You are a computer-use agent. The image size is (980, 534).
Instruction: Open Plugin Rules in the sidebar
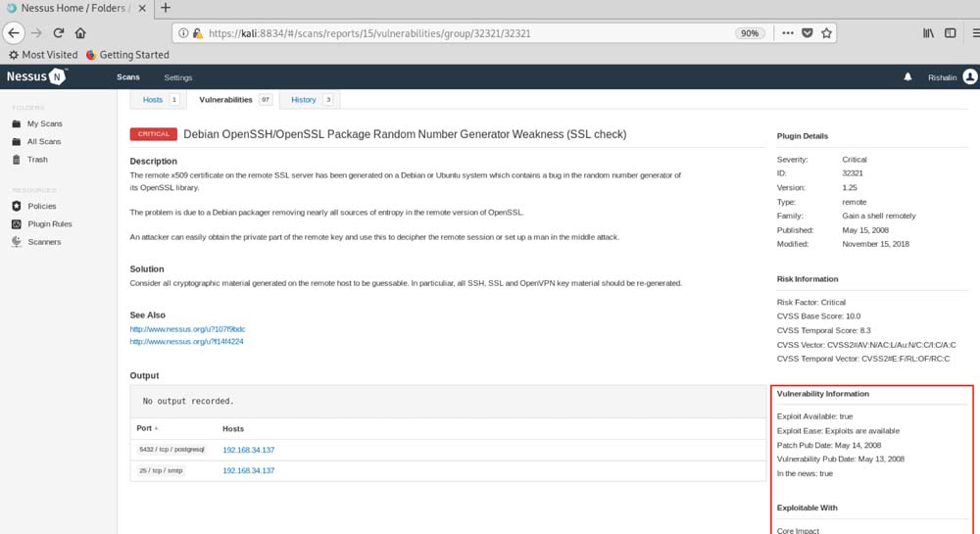pyautogui.click(x=49, y=223)
